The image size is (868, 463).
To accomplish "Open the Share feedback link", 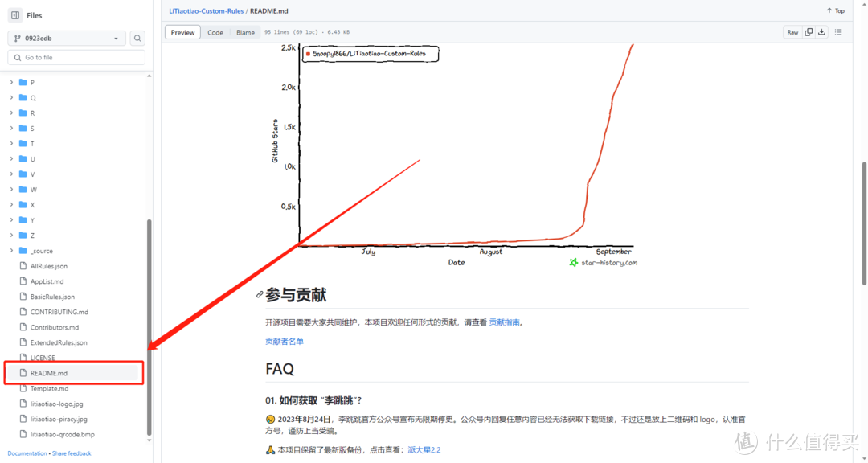I will [x=72, y=453].
